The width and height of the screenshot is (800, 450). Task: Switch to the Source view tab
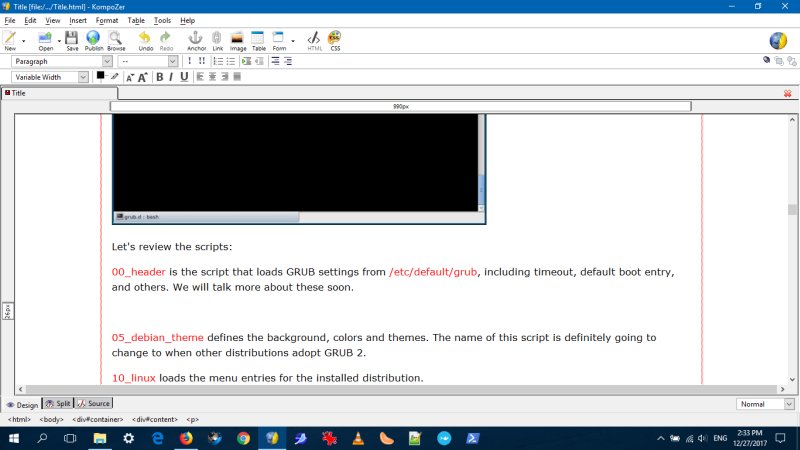pyautogui.click(x=94, y=404)
